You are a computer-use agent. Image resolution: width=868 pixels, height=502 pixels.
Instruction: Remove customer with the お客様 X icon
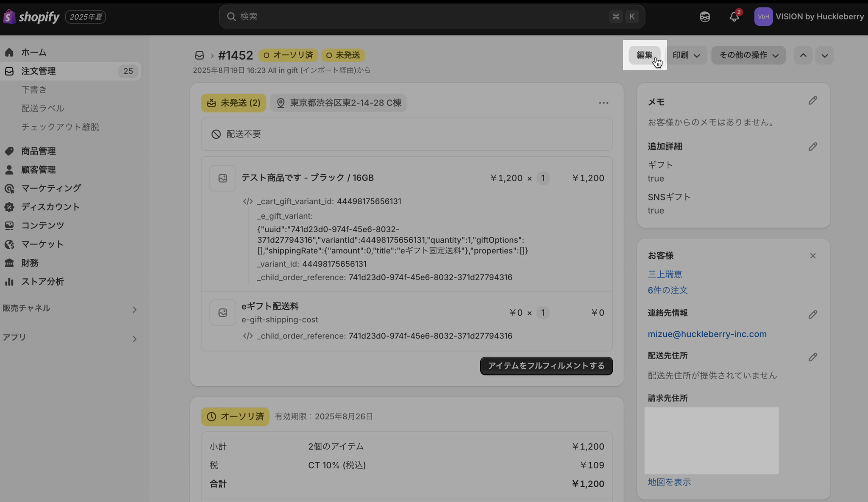pos(812,256)
